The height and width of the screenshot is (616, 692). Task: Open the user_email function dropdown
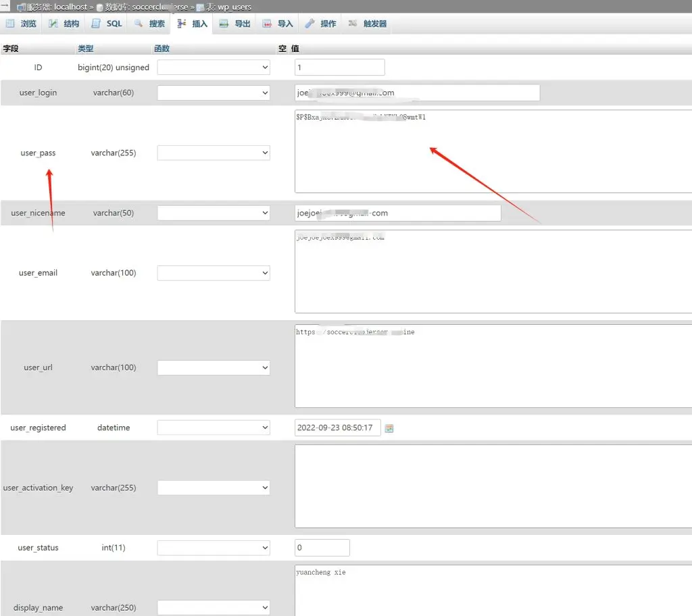pyautogui.click(x=214, y=273)
